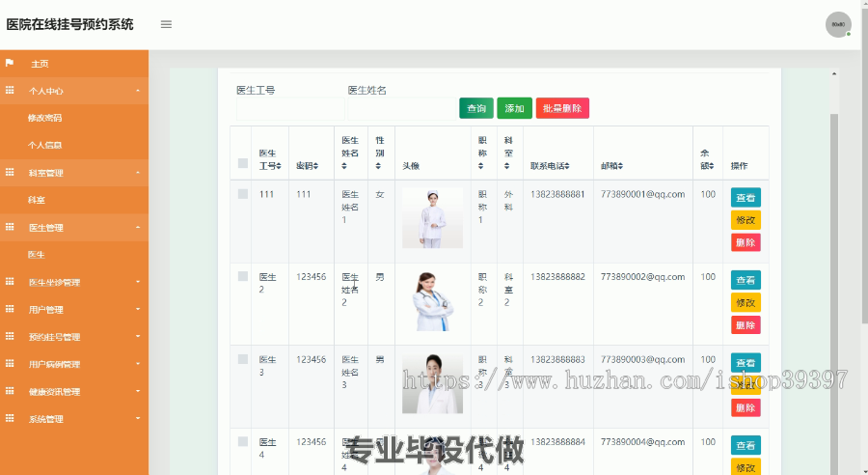
Task: Open 修改密码 sidebar item
Action: click(x=44, y=118)
